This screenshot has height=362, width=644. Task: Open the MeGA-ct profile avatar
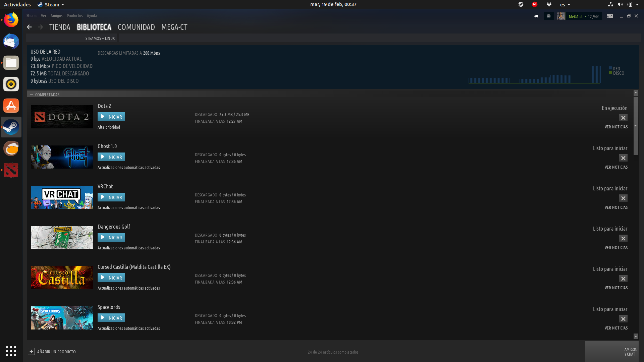pos(561,16)
